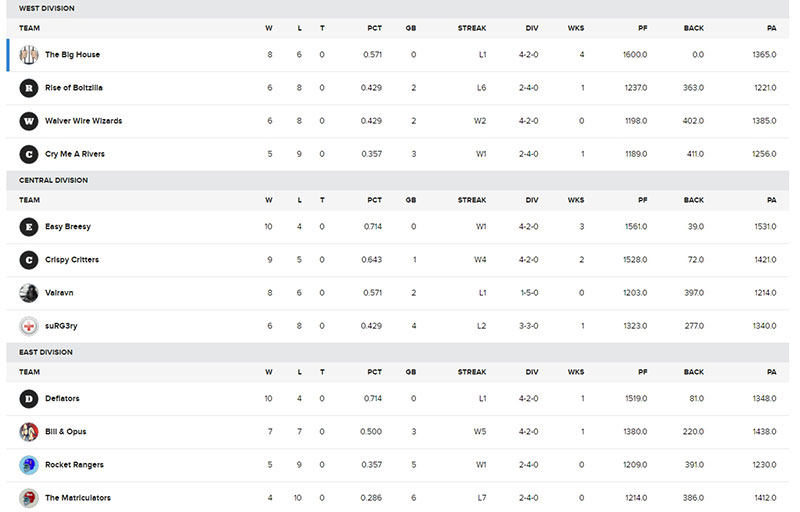
Task: Click Rocket Rangers' blue helmet logo
Action: click(29, 465)
